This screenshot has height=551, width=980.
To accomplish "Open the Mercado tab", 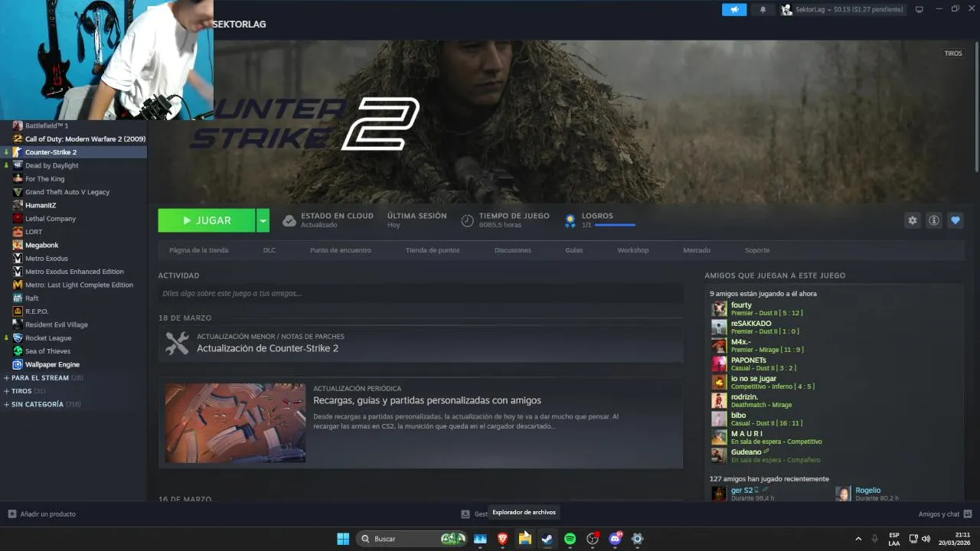I will (697, 250).
